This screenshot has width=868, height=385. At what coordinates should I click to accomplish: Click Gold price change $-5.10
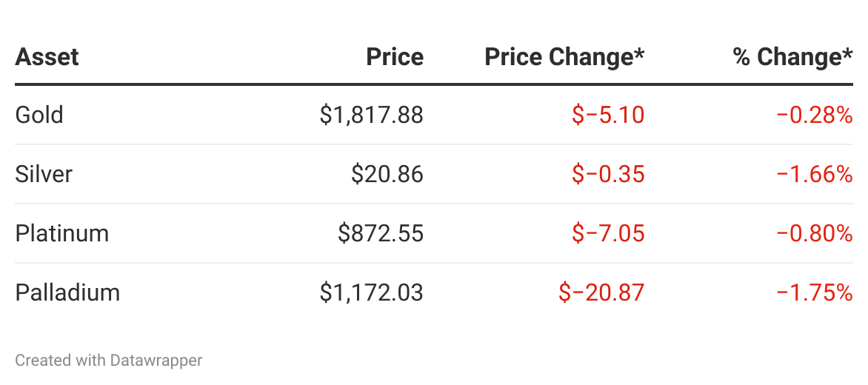pyautogui.click(x=608, y=115)
